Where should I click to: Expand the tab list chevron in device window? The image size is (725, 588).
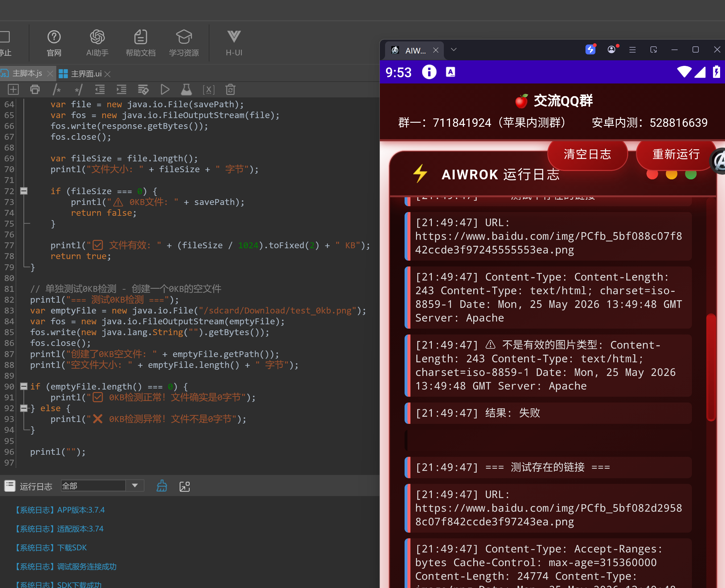click(454, 50)
